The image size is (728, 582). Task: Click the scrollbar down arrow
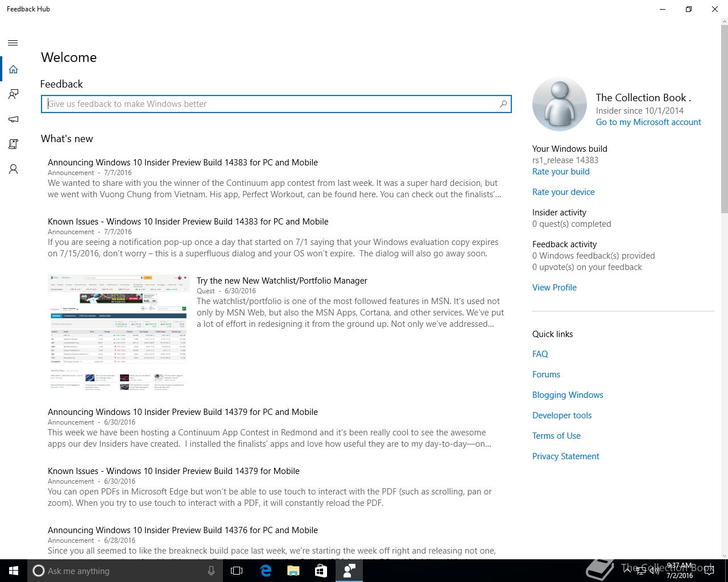724,555
